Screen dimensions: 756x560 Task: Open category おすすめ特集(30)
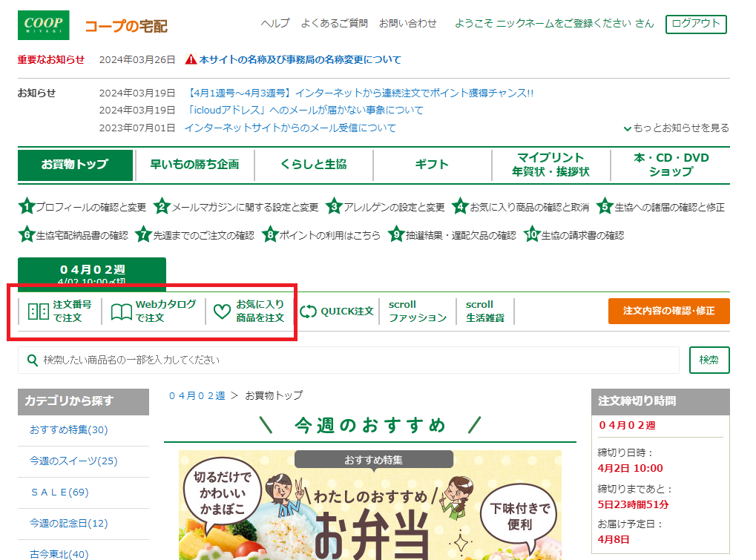click(68, 429)
